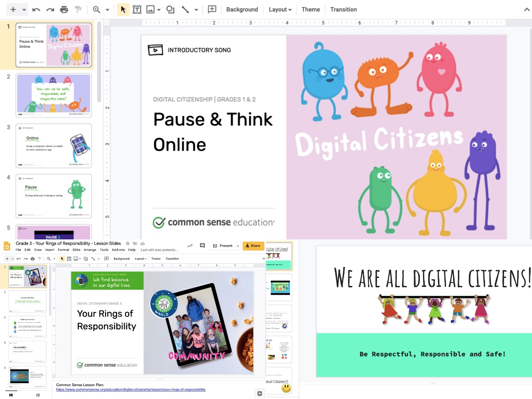Click the 'Pause & Think Online' title text
This screenshot has height=399, width=532.
[213, 132]
